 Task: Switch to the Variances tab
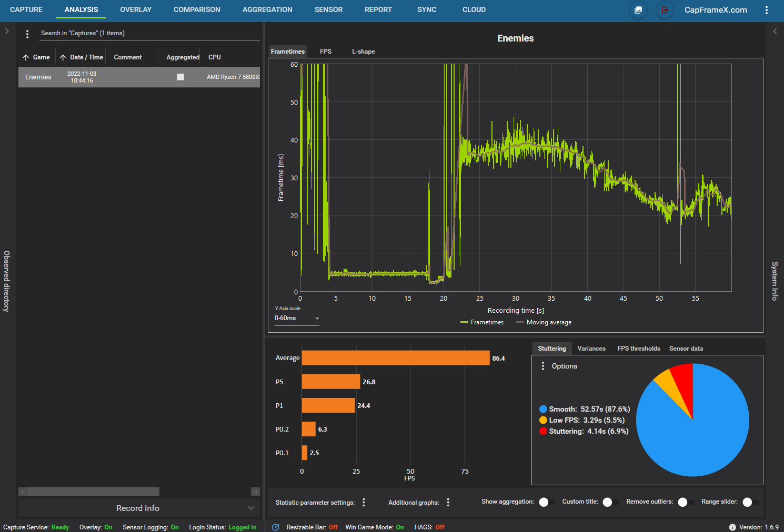tap(591, 349)
